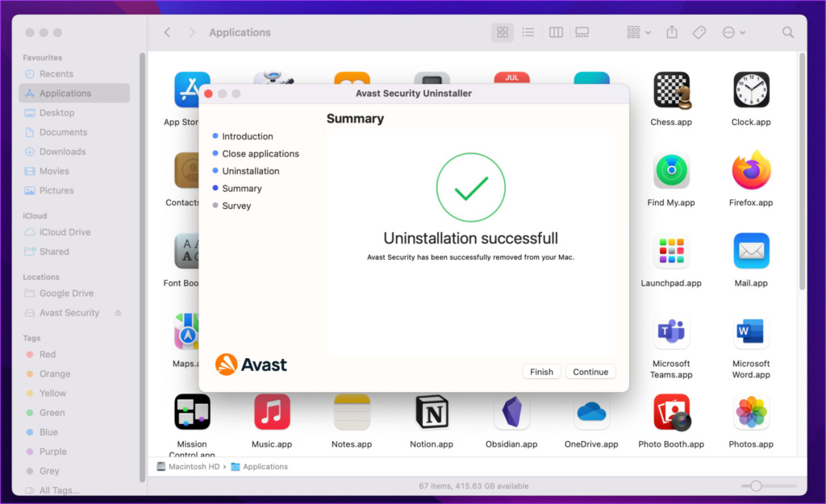Click Macintosh HD in path bar
The width and height of the screenshot is (826, 504).
(x=189, y=467)
